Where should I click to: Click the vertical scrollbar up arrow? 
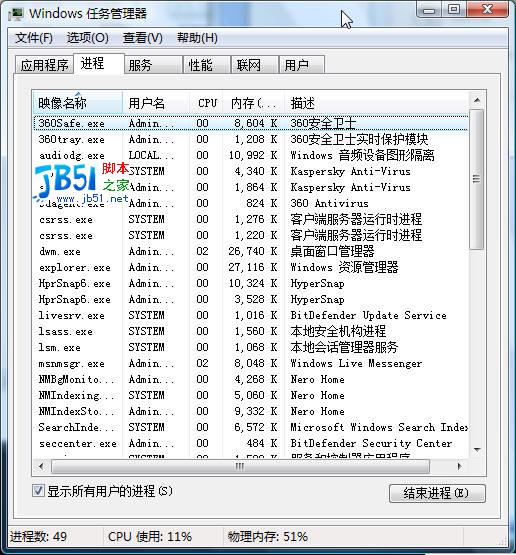click(x=477, y=100)
